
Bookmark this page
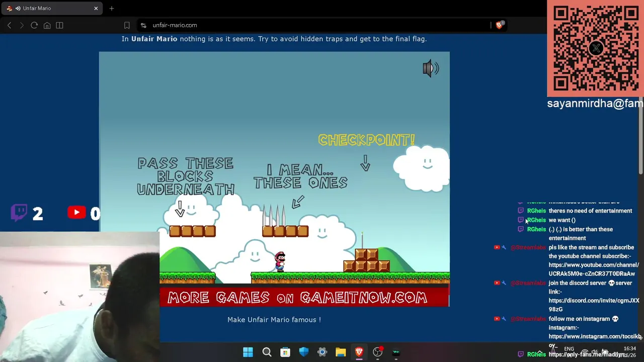tap(127, 25)
